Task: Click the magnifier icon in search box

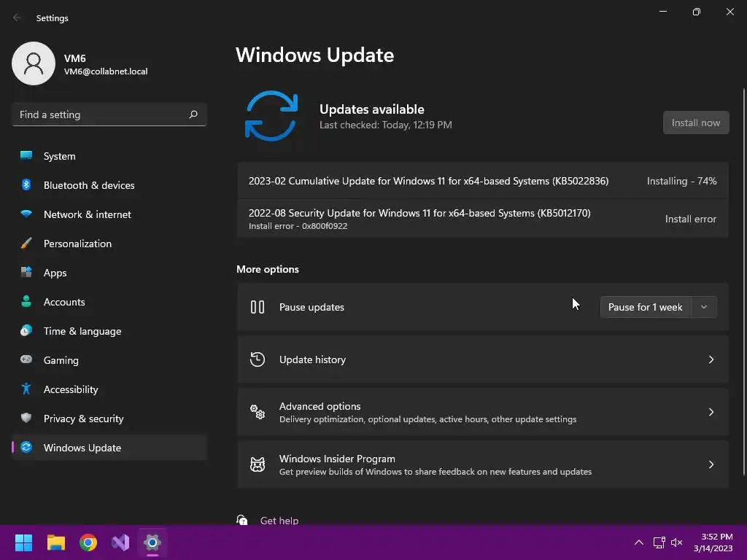Action: tap(193, 114)
